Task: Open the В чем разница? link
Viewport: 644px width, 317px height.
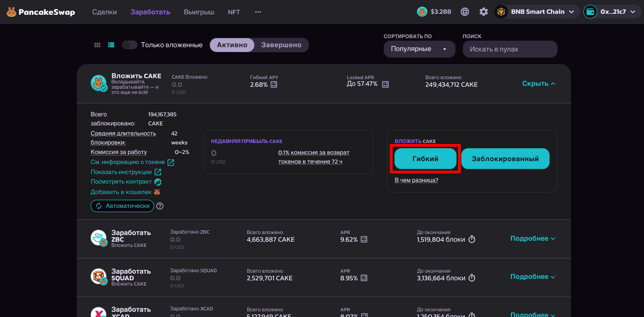Action: point(416,180)
